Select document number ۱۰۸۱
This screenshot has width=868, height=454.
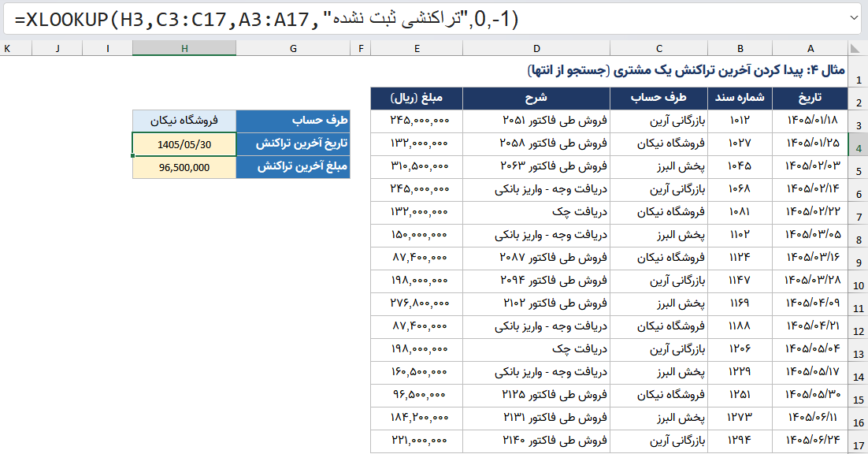[740, 213]
